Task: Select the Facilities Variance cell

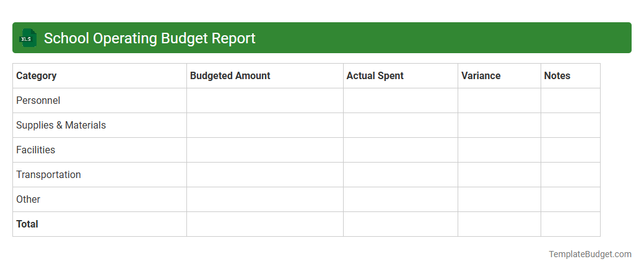Action: [500, 150]
